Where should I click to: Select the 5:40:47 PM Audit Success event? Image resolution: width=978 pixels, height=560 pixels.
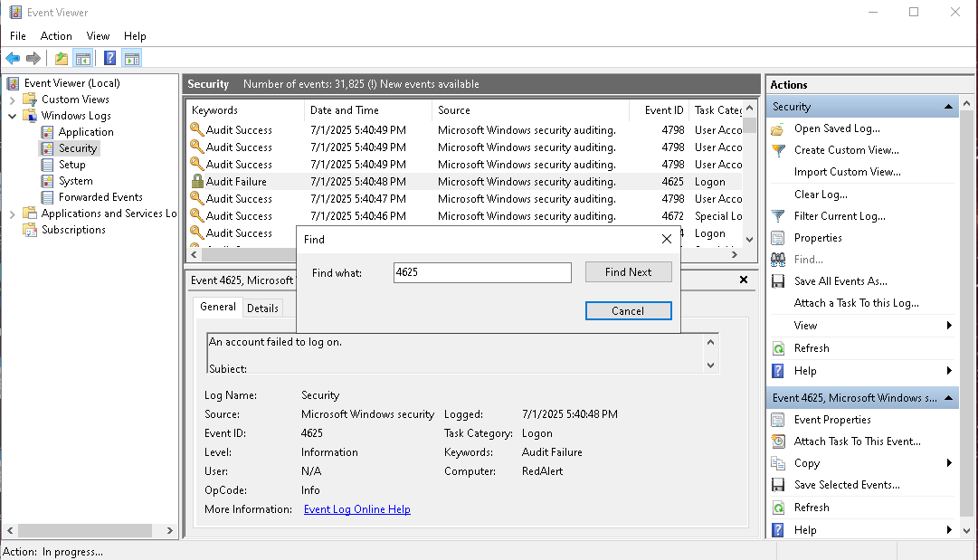click(x=465, y=199)
